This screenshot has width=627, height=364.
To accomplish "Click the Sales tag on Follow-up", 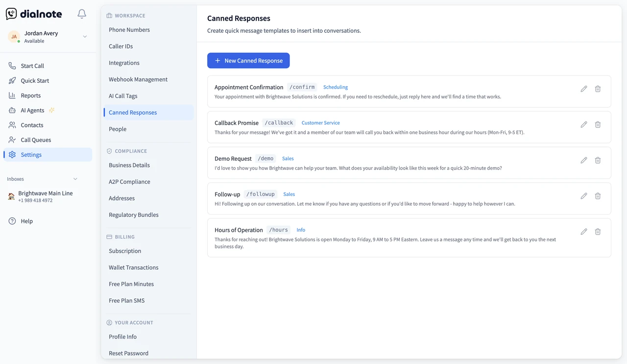I will (289, 194).
